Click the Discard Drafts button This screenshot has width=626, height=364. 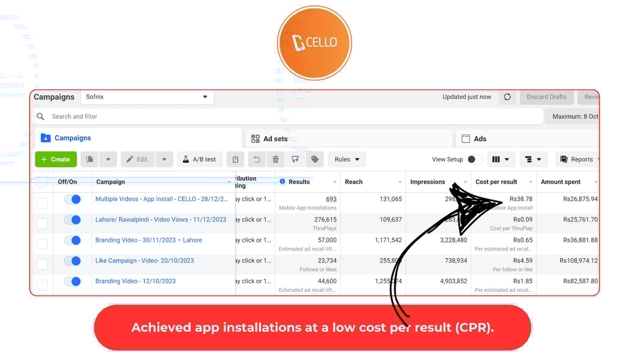(546, 97)
